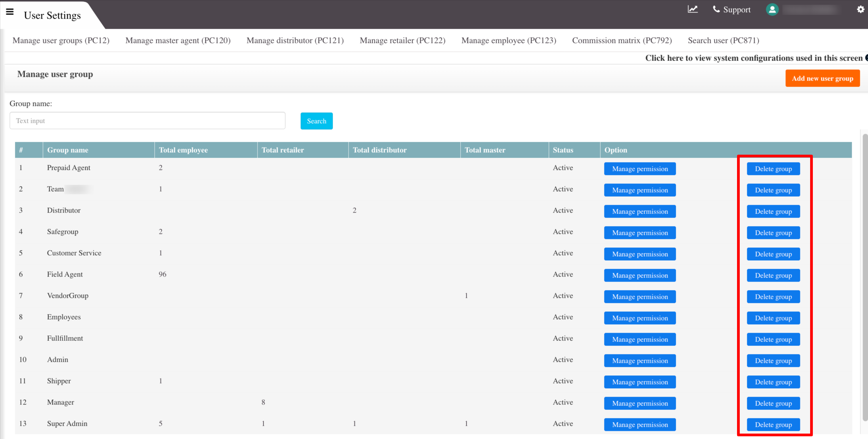Delete the Team group
The height and width of the screenshot is (439, 868).
click(773, 190)
